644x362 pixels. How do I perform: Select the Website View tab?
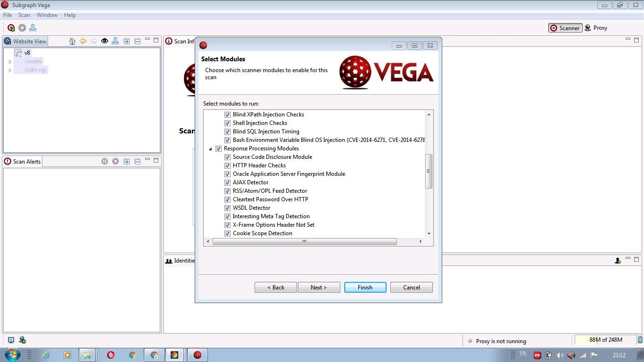tap(25, 41)
